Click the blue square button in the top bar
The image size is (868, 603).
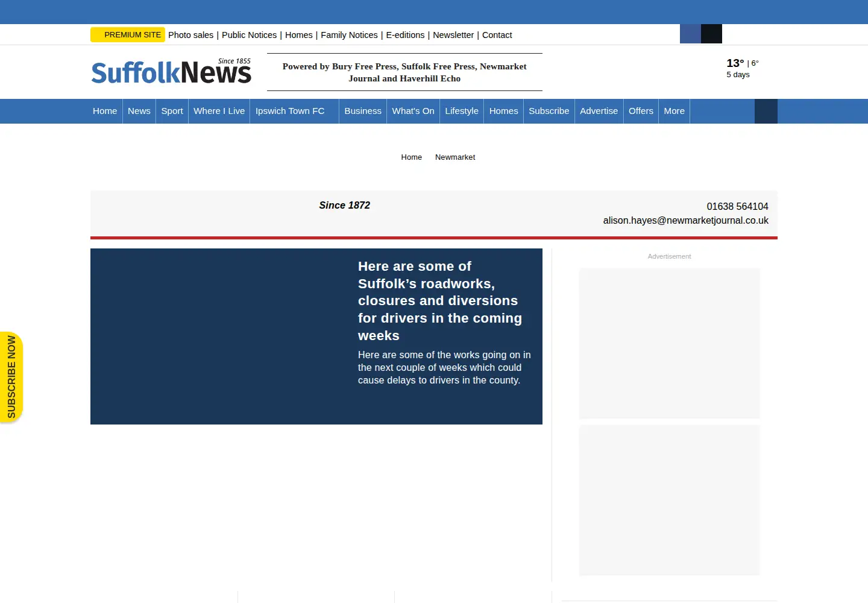point(690,34)
